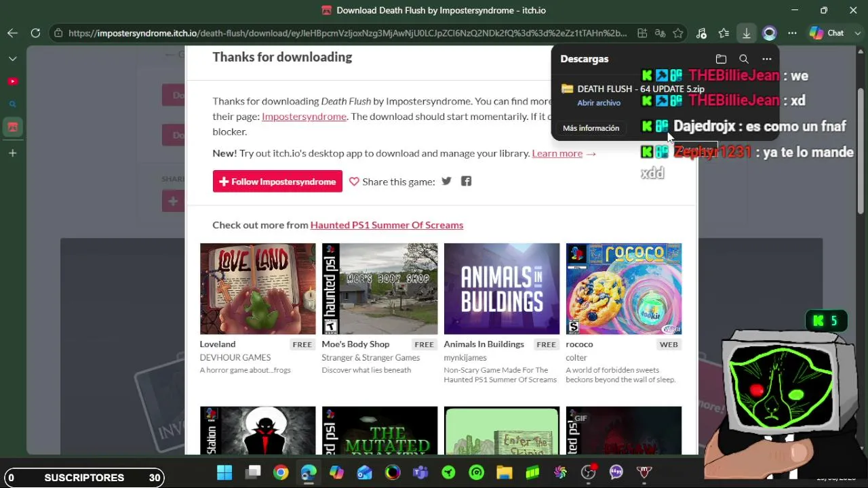Open the downloads folder from Descargas panel

coord(721,59)
